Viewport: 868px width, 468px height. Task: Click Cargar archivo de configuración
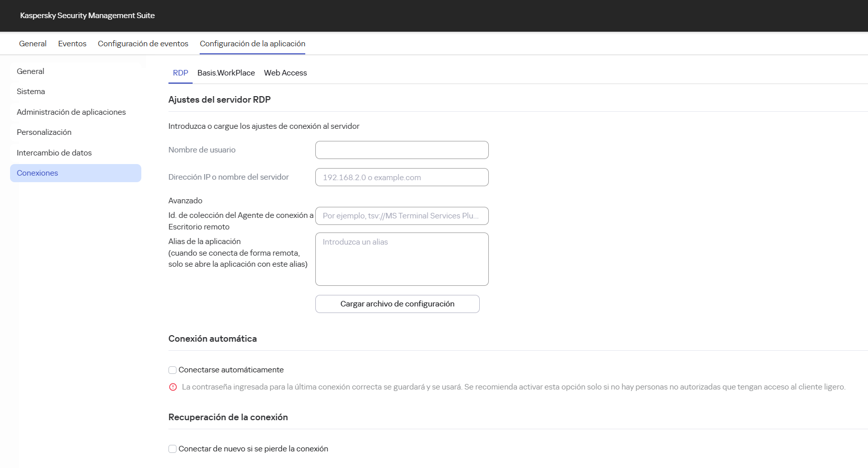[x=397, y=304]
